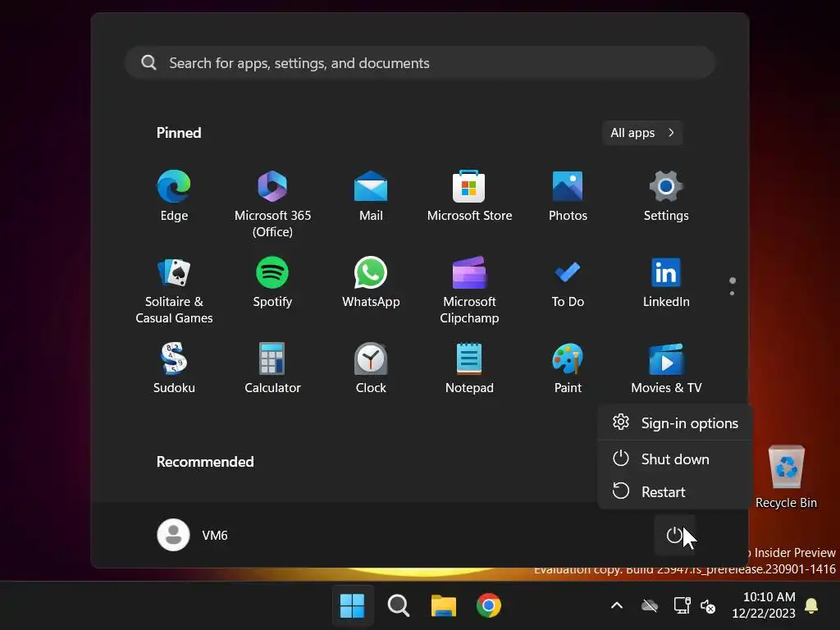Open Microsoft Store

(469, 195)
